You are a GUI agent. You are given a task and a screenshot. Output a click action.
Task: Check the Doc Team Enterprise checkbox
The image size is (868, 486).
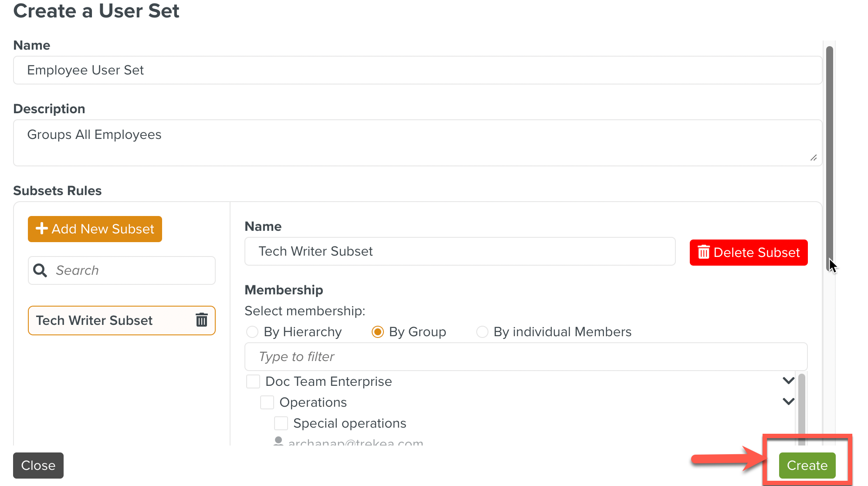(253, 381)
